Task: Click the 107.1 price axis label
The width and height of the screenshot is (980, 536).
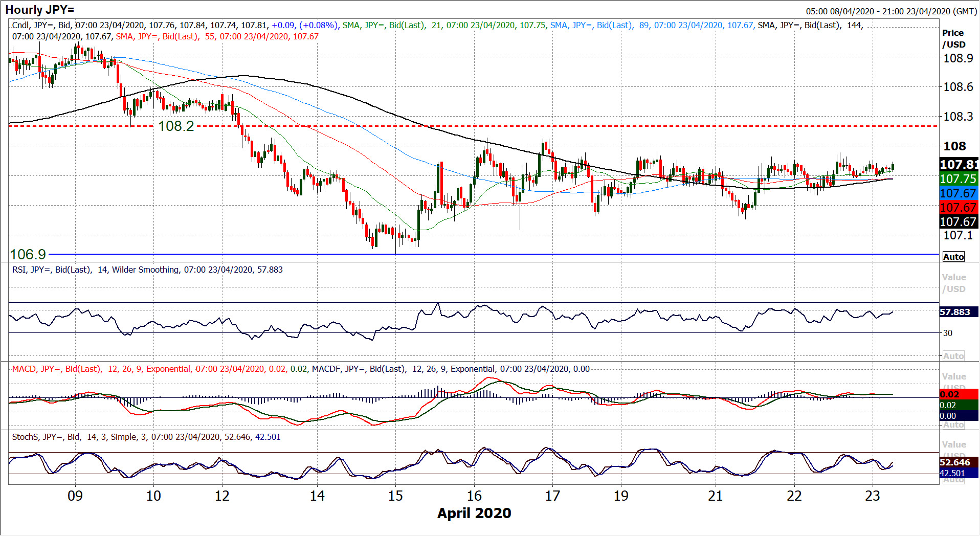Action: (x=958, y=235)
